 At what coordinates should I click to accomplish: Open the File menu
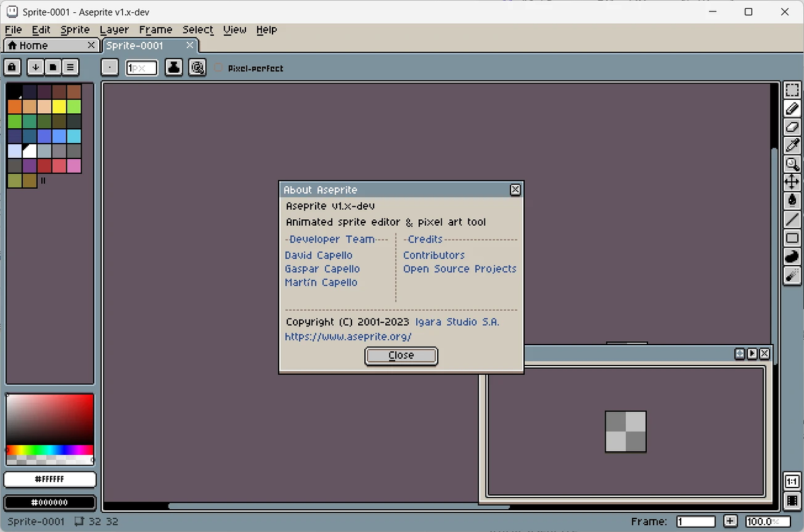13,30
